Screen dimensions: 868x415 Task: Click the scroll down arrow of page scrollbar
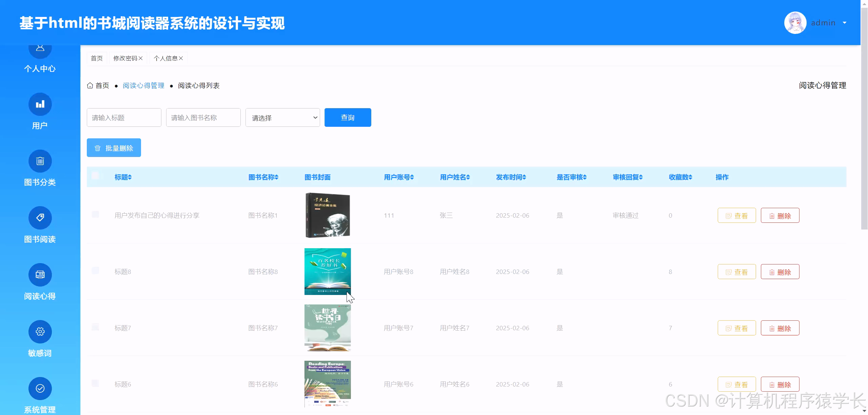(x=864, y=411)
